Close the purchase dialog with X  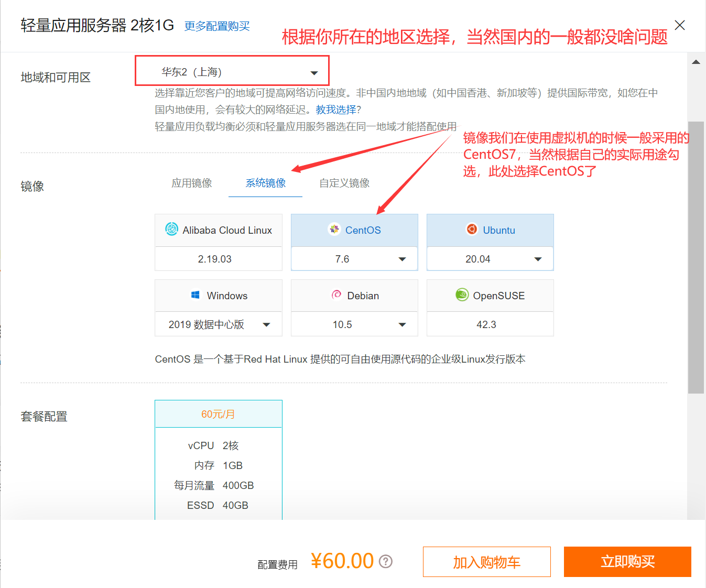point(680,25)
